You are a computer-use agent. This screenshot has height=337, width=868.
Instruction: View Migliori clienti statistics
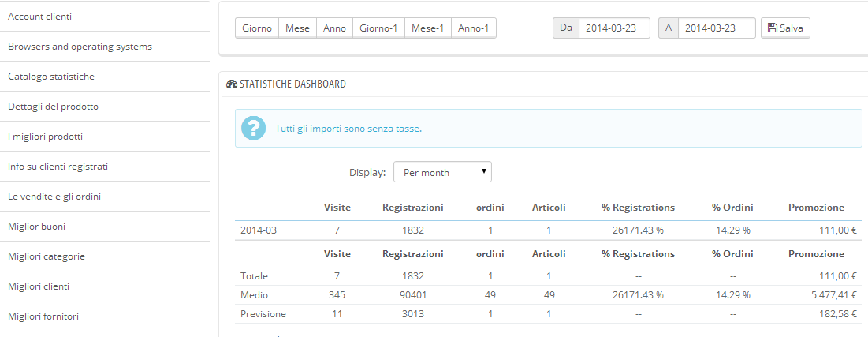coord(104,286)
